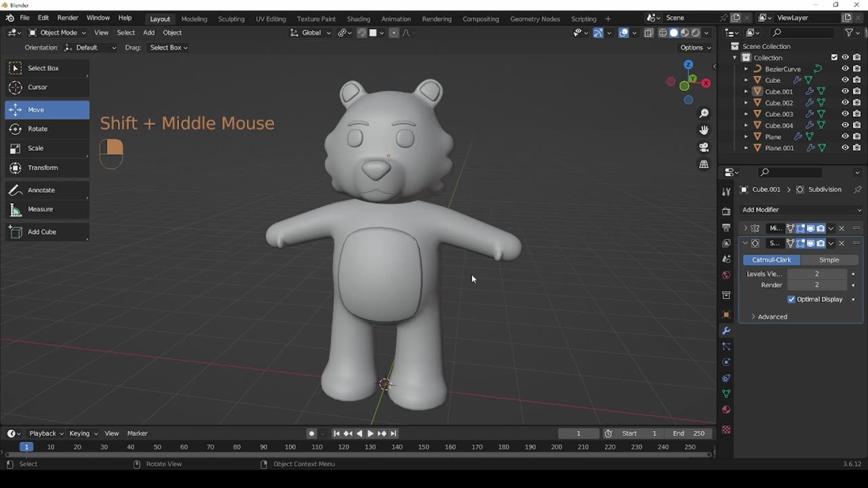Switch to the Modeling workspace tab
This screenshot has width=868, height=488.
pyautogui.click(x=194, y=19)
